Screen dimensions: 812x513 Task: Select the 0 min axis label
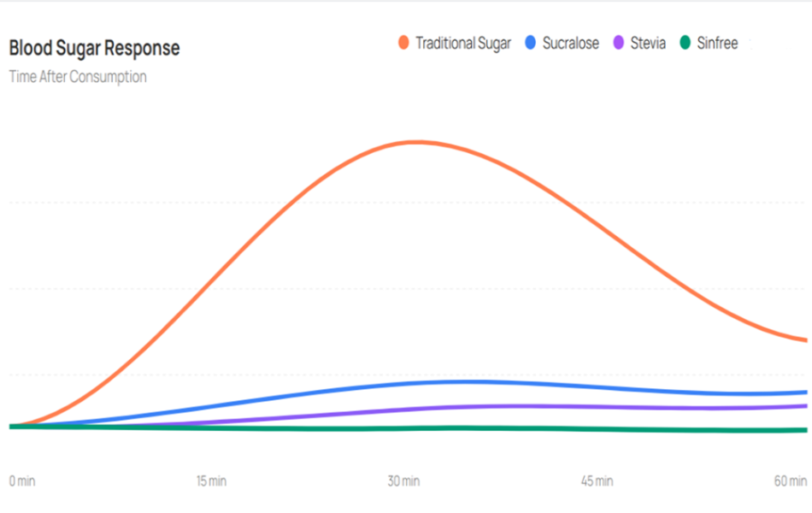pyautogui.click(x=24, y=481)
